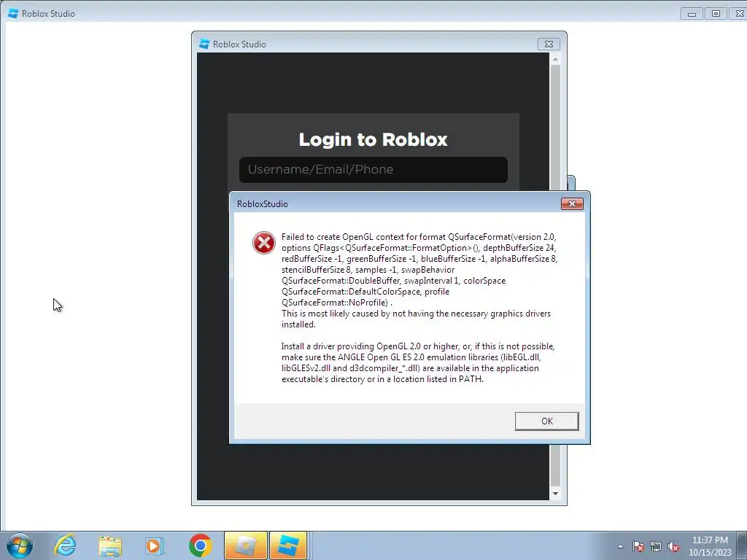
Task: Click the Username/Email/Phone input field
Action: 373,169
